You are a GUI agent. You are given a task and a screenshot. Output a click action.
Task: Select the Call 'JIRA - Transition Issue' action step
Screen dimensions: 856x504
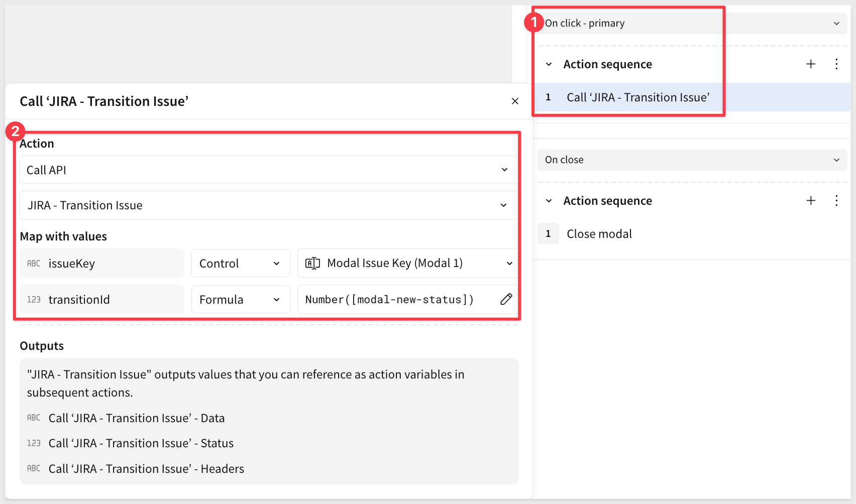click(x=637, y=97)
